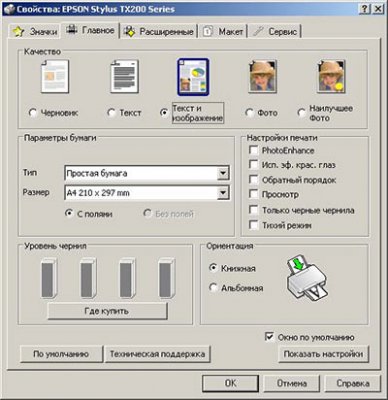Select the Фото quality portrait icon
The image size is (388, 400).
click(x=262, y=77)
